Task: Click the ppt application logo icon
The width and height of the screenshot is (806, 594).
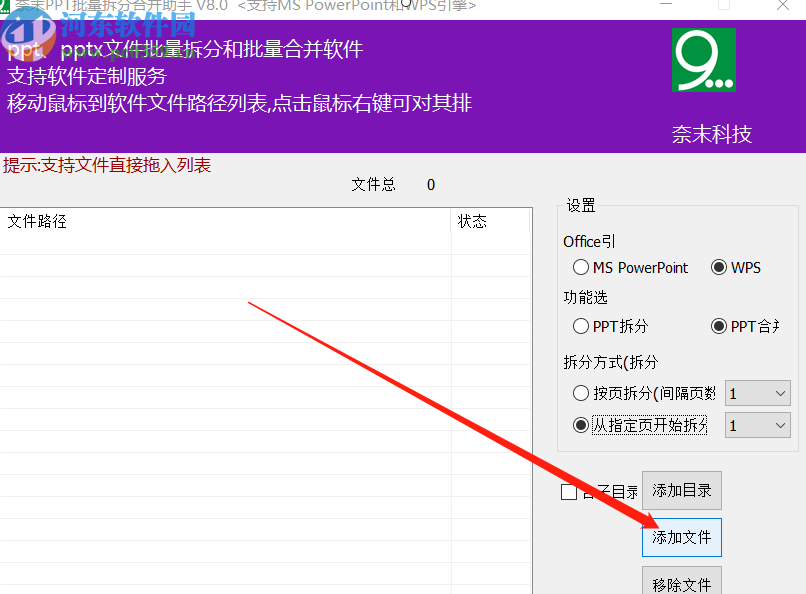Action: point(25,48)
